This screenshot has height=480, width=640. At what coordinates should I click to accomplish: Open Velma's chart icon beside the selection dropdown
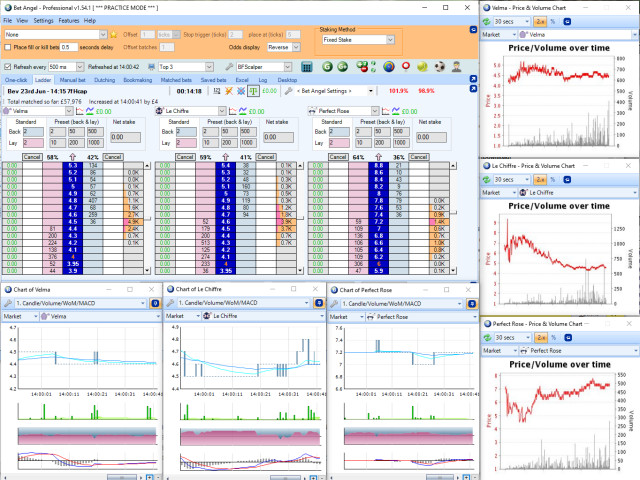(x=80, y=111)
